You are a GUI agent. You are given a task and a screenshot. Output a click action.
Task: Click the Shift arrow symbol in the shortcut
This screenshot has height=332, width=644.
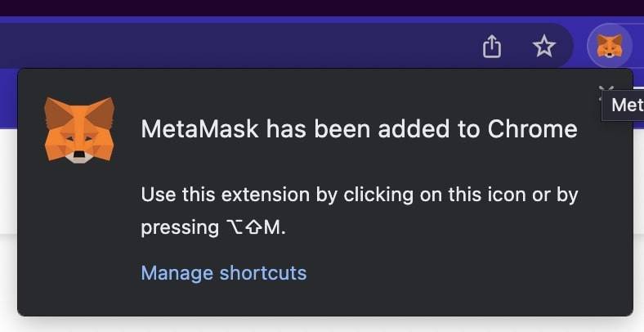tap(253, 227)
